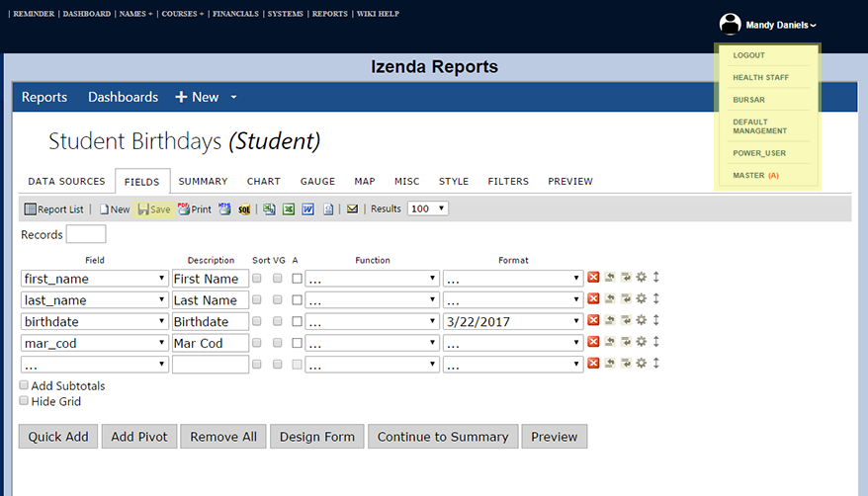
Task: Open the Results count dropdown
Action: (x=427, y=208)
